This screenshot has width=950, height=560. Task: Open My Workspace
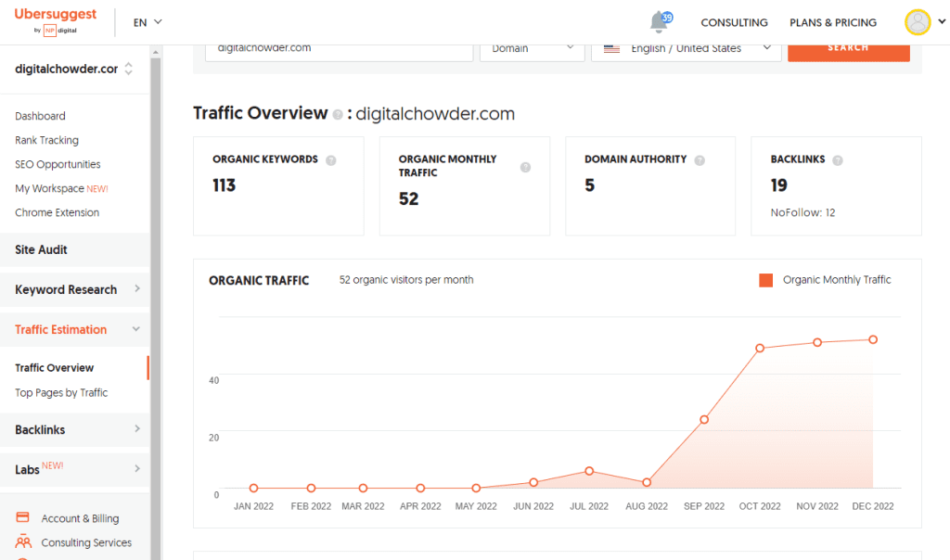click(61, 188)
